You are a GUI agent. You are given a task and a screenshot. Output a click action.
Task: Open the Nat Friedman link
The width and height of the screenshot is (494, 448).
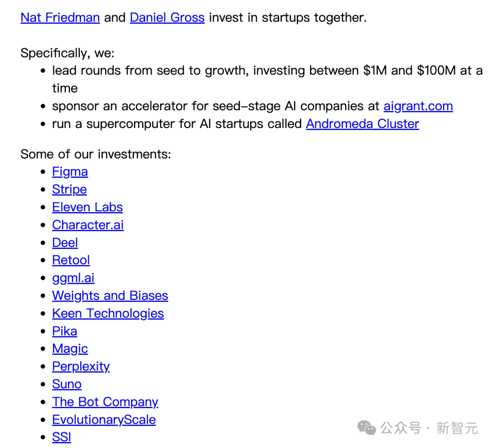pos(60,18)
